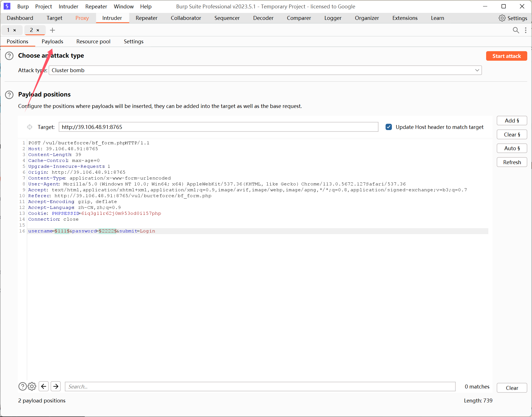Open help for Choose an attack type
Viewport: 532px width, 417px height.
pyautogui.click(x=9, y=56)
